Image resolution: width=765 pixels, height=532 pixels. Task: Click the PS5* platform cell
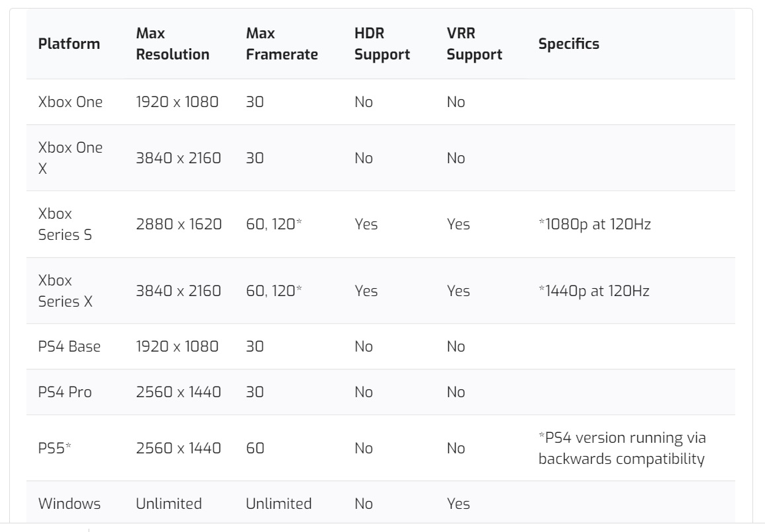55,448
